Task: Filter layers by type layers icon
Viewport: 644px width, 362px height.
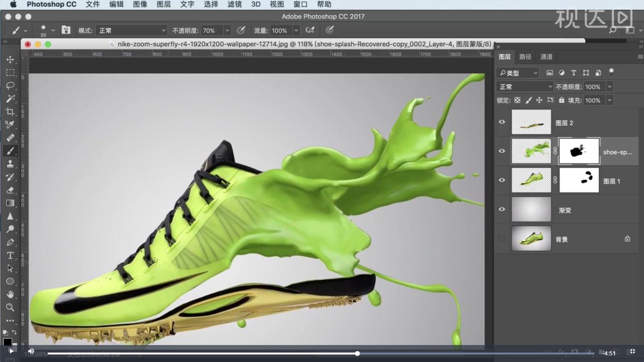Action: (x=574, y=73)
